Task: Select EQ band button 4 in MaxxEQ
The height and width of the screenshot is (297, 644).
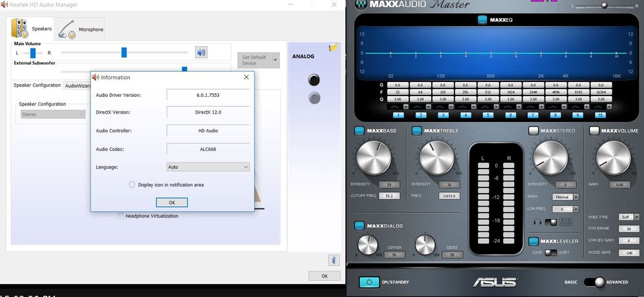Action: tap(466, 116)
